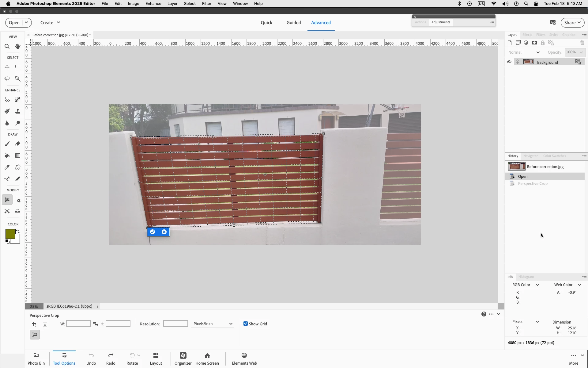Switch to the Guided tab
The image size is (588, 368).
tap(293, 23)
